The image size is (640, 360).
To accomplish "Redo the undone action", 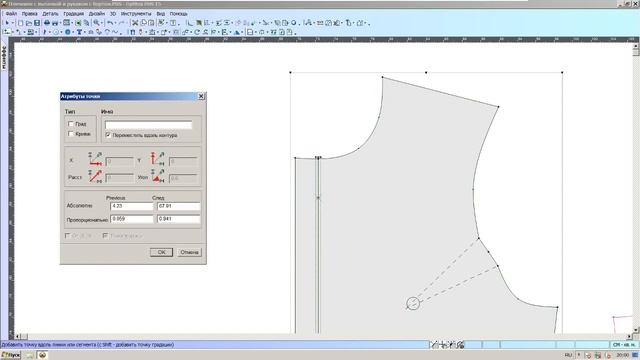I will click(x=121, y=23).
